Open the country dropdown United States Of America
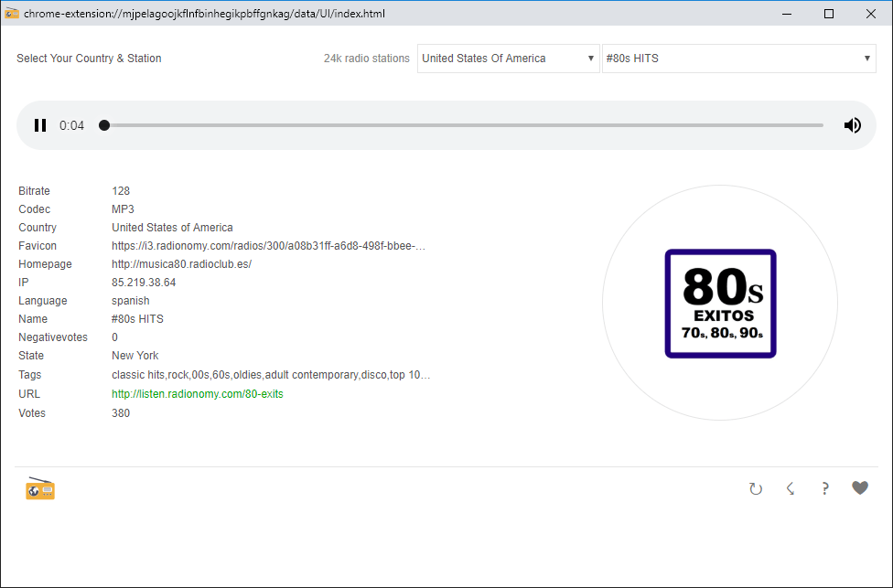 pyautogui.click(x=508, y=59)
